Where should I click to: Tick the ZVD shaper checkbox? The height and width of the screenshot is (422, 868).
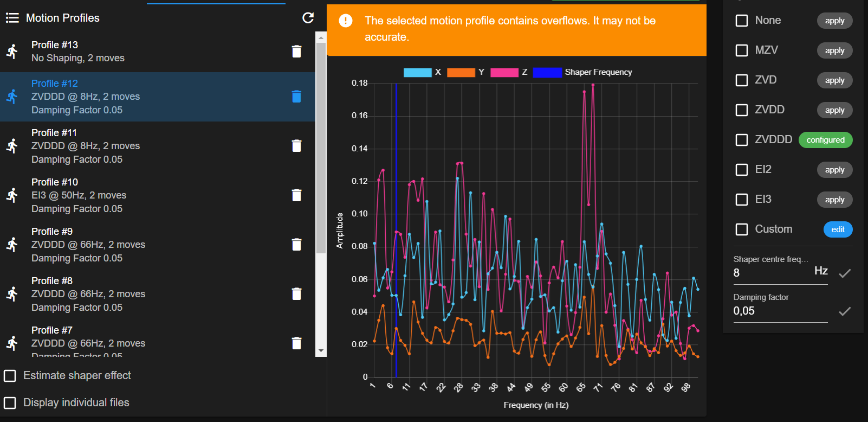pos(742,80)
